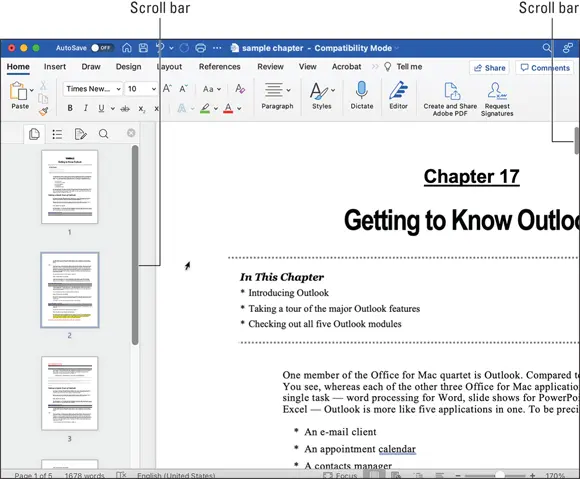This screenshot has height=479, width=580.
Task: Click the Focus button in status bar
Action: tap(340, 475)
